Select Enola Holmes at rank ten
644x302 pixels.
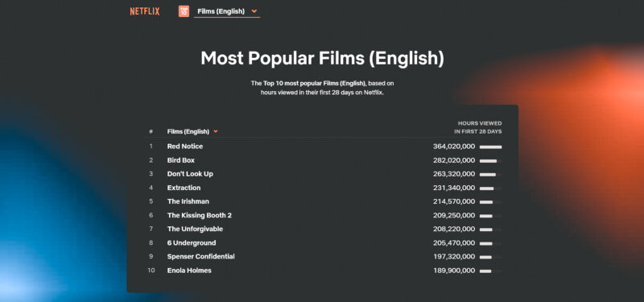point(189,271)
